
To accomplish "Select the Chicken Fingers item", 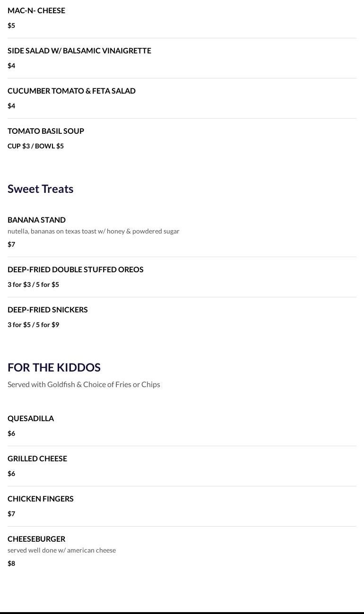I will click(40, 499).
